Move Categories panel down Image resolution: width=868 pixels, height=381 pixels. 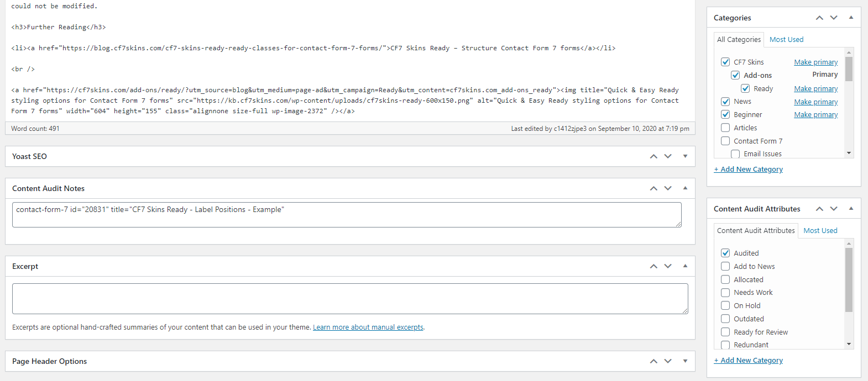click(x=834, y=18)
